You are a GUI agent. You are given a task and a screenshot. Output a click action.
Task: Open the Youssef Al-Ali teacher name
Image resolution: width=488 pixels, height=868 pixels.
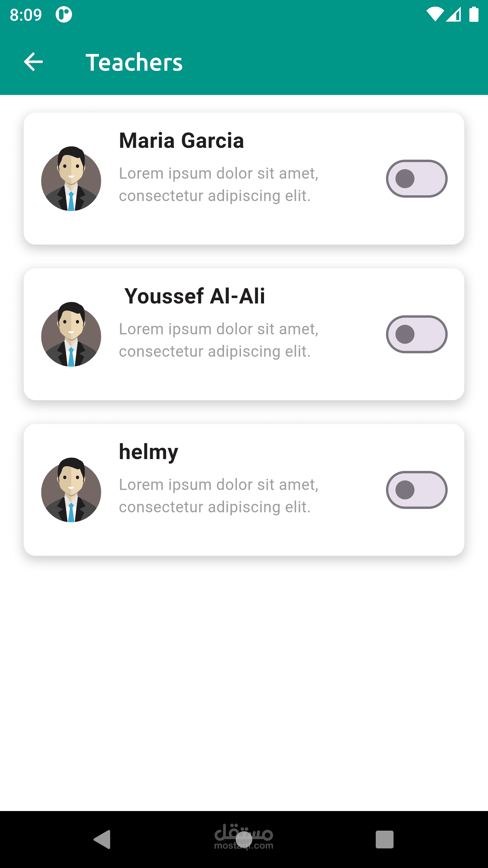coord(195,296)
